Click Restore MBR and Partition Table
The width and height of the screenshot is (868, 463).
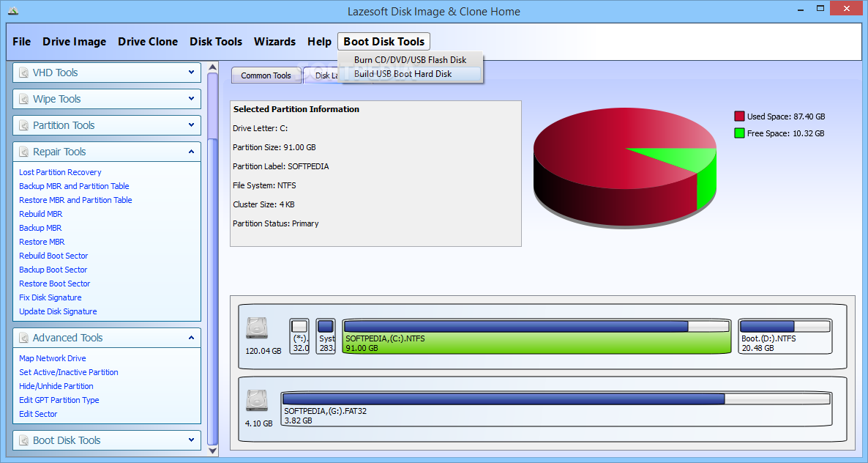click(75, 200)
